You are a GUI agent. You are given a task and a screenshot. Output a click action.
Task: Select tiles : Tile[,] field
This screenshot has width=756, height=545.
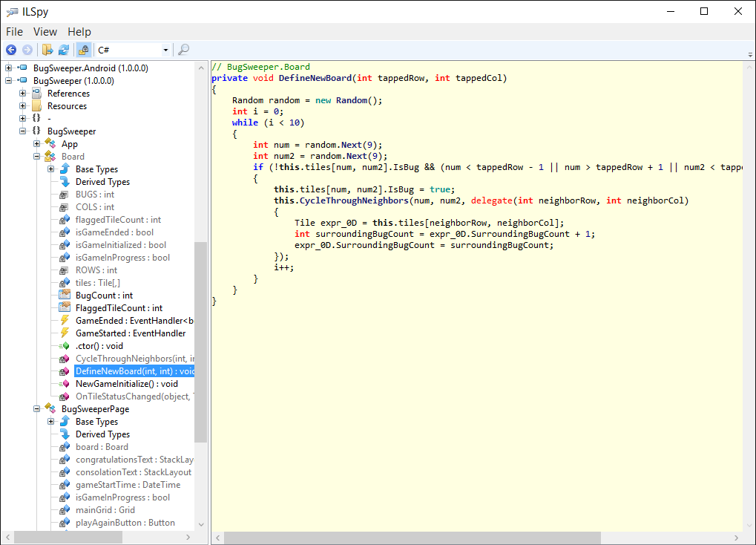click(x=98, y=282)
